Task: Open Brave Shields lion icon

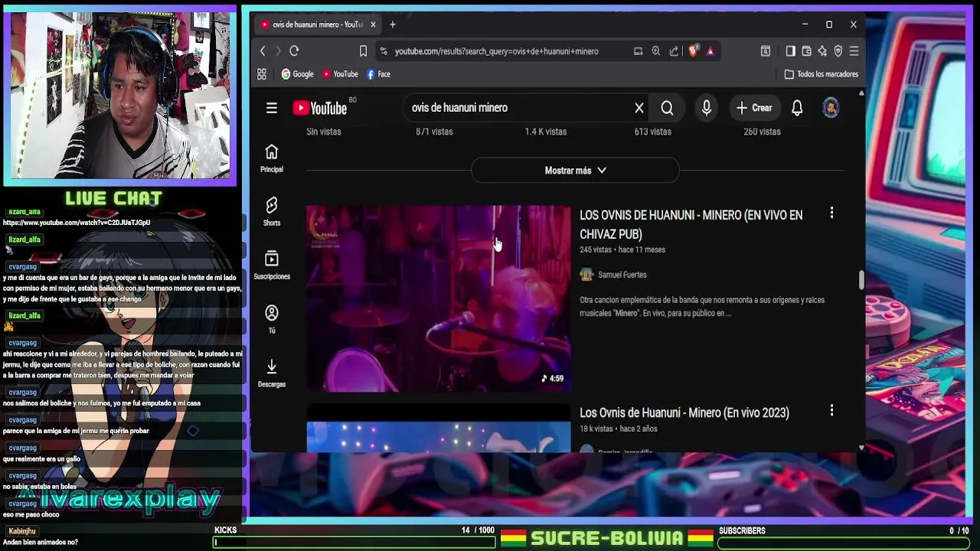Action: [x=694, y=51]
